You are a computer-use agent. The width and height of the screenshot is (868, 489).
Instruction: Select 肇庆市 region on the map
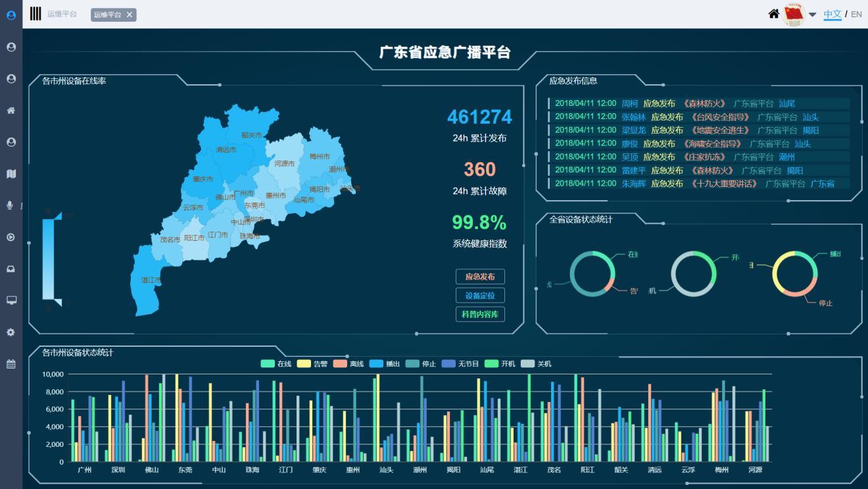coord(203,179)
